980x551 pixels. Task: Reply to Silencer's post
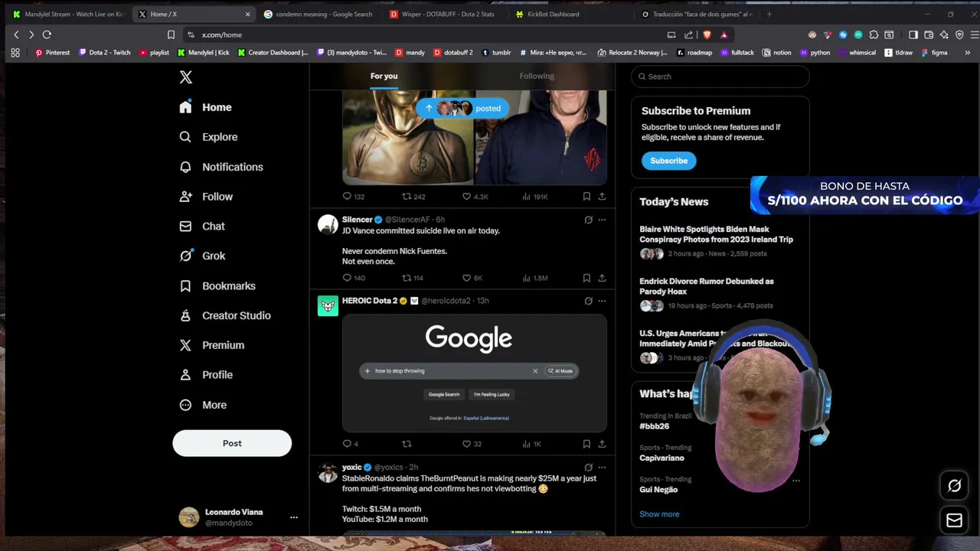(354, 278)
